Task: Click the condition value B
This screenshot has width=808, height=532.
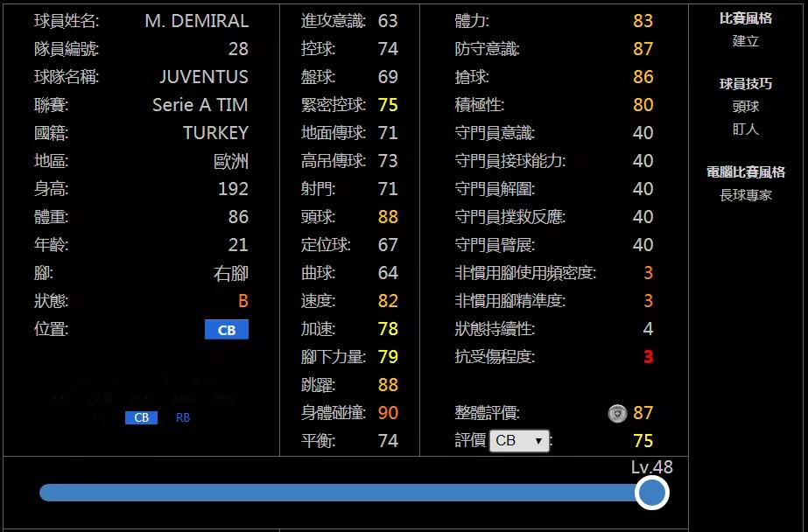Action: (x=245, y=301)
